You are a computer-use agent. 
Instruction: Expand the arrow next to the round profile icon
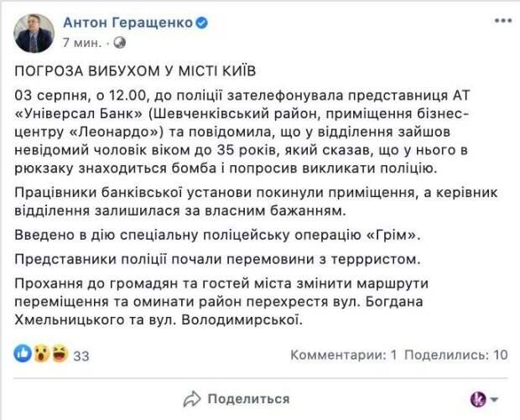point(496,400)
